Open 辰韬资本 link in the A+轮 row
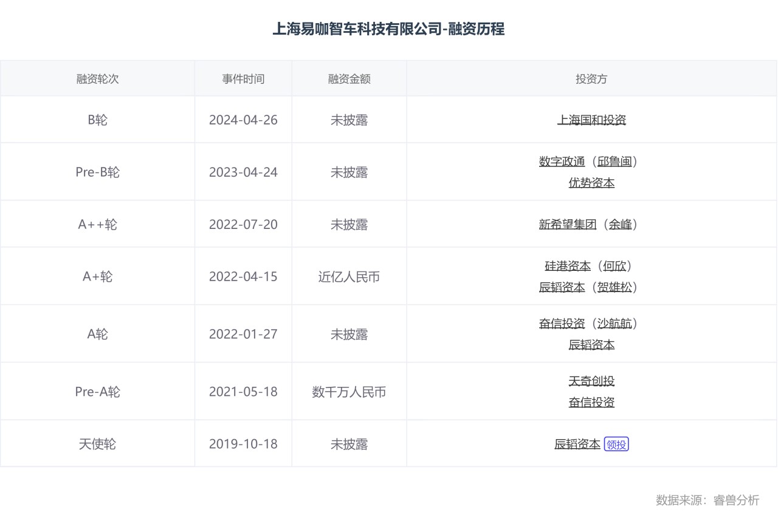Screen dimensions: 778x532 562,287
